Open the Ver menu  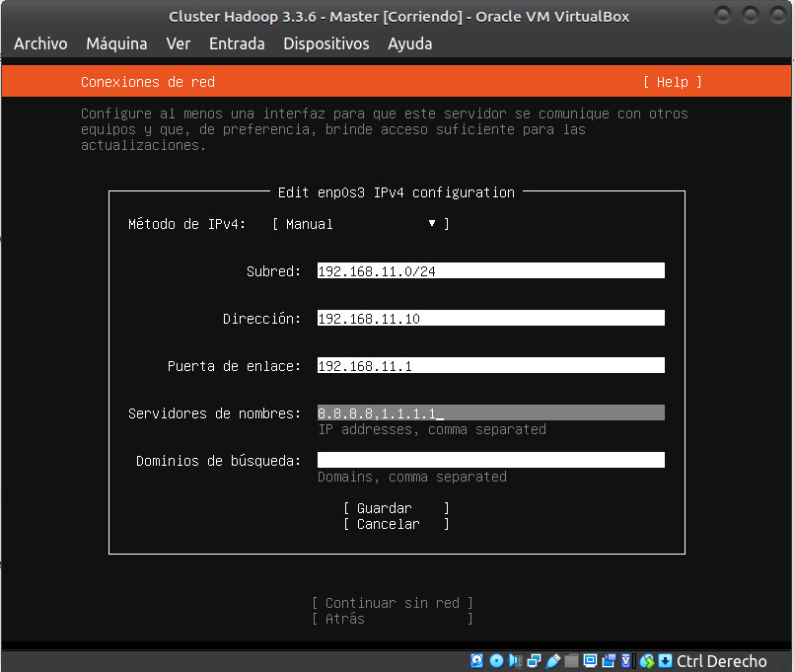[179, 43]
